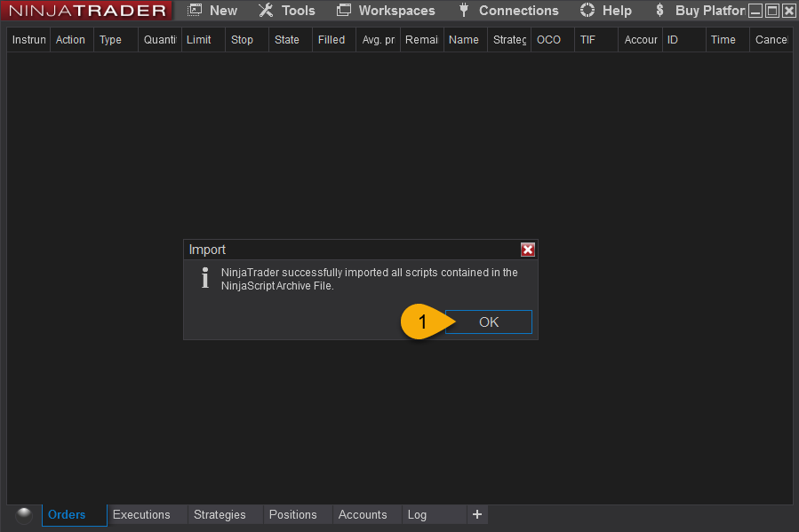
Task: Click the Avg. price column header
Action: [x=378, y=40]
